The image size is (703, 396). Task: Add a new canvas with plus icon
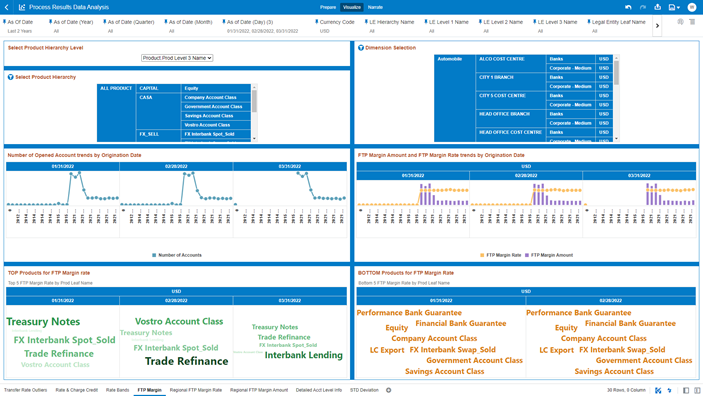point(389,390)
